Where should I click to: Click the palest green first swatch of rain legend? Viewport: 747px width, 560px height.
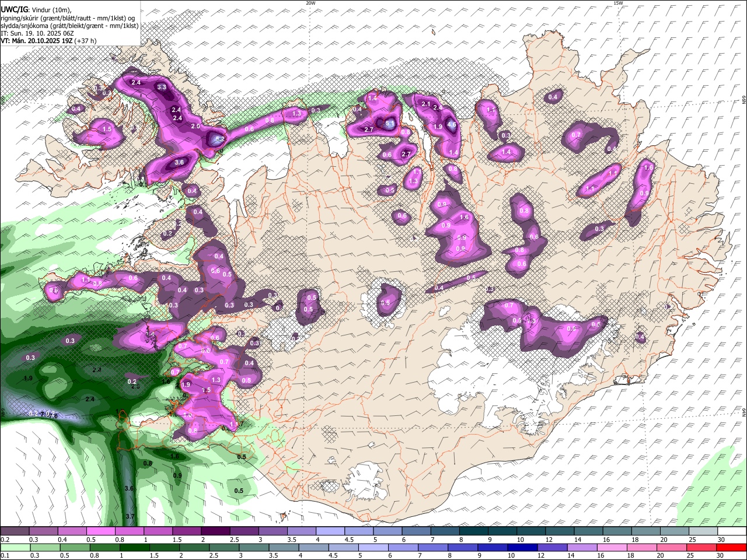(x=15, y=547)
